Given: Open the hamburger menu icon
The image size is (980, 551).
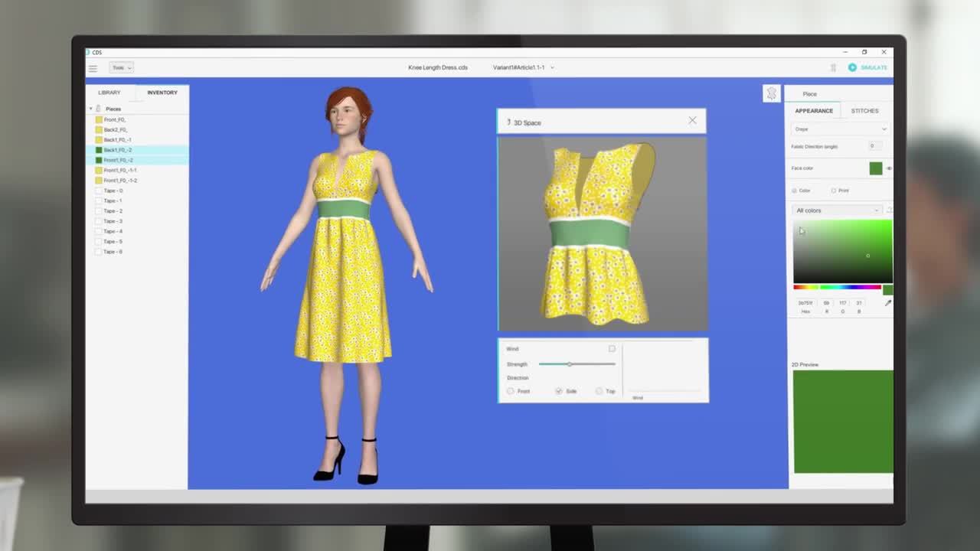Looking at the screenshot, I should 93,68.
